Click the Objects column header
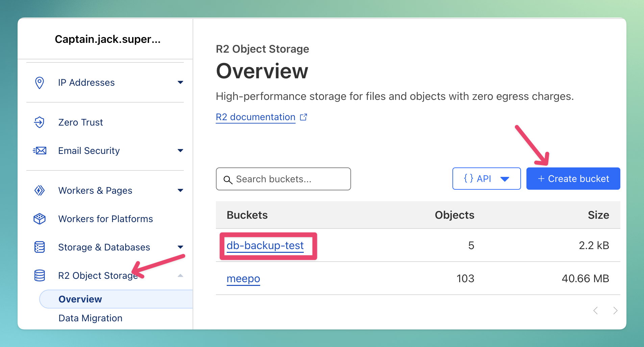Viewport: 644px width, 347px height. pyautogui.click(x=454, y=215)
